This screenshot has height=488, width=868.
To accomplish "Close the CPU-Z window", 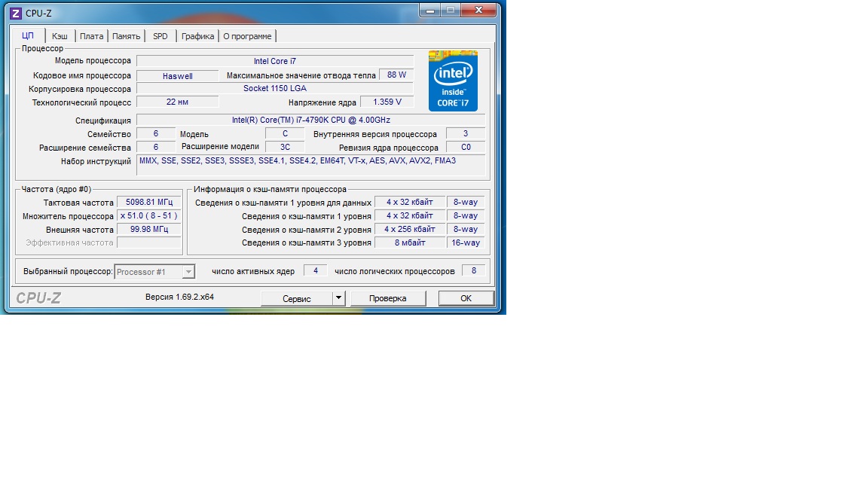I will (x=479, y=11).
